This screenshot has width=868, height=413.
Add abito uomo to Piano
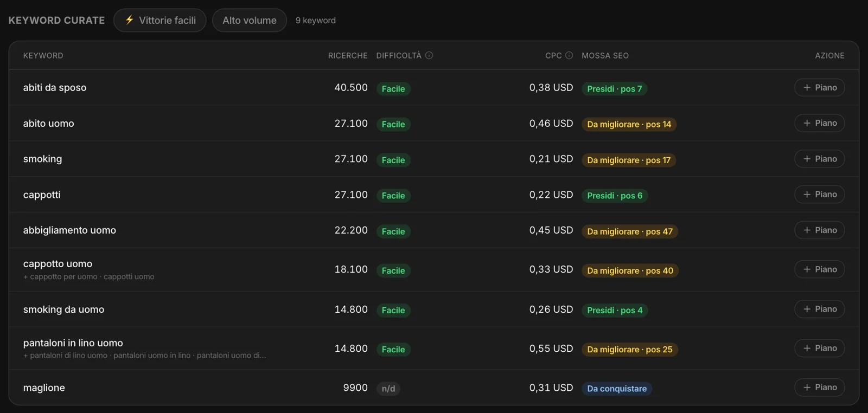point(820,123)
